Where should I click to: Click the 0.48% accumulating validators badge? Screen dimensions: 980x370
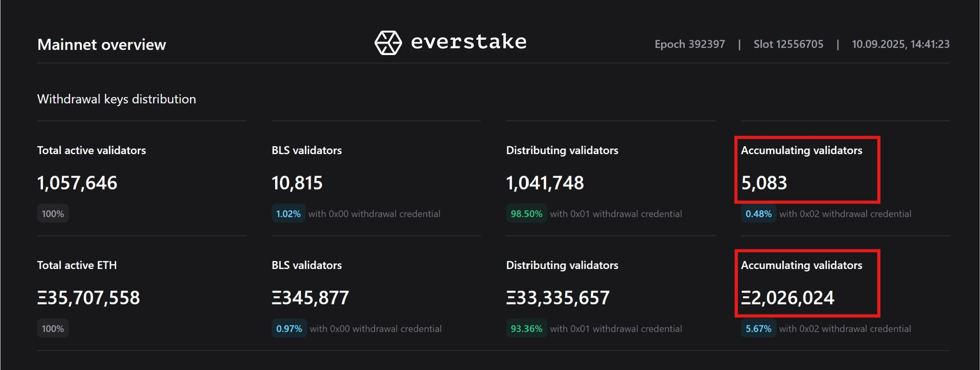(758, 213)
